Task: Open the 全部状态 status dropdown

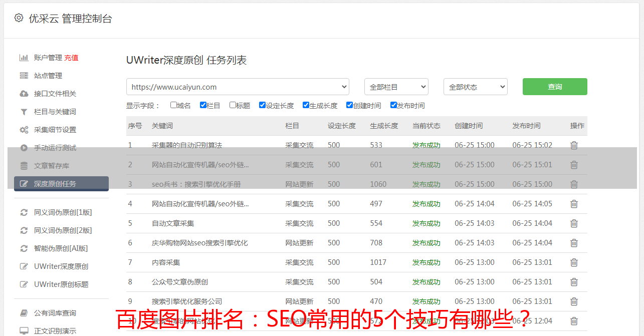Action: (475, 87)
